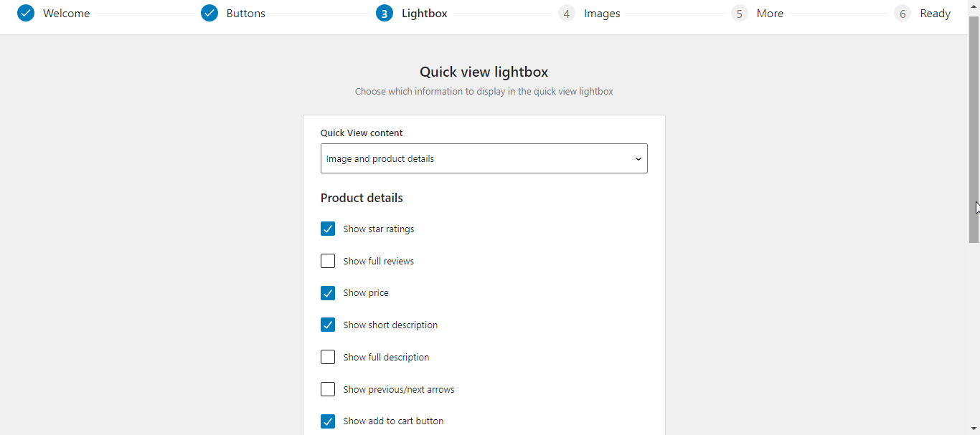Disable Show short description

pyautogui.click(x=328, y=325)
